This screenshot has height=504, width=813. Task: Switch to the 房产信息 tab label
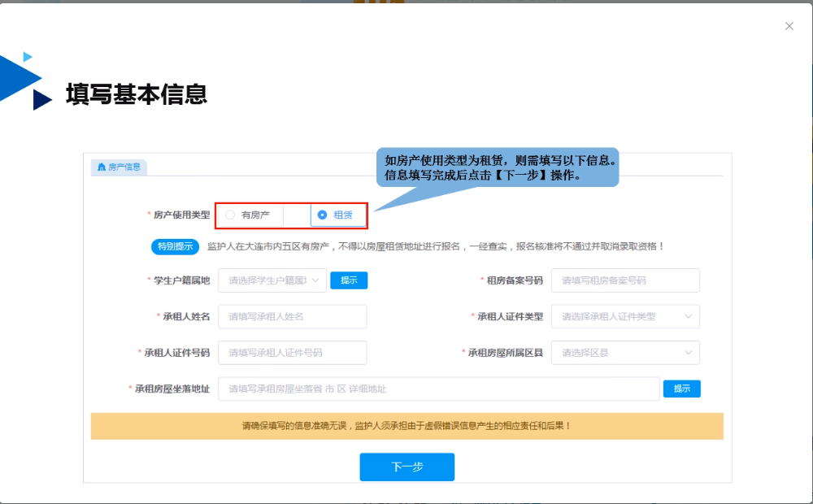(124, 167)
